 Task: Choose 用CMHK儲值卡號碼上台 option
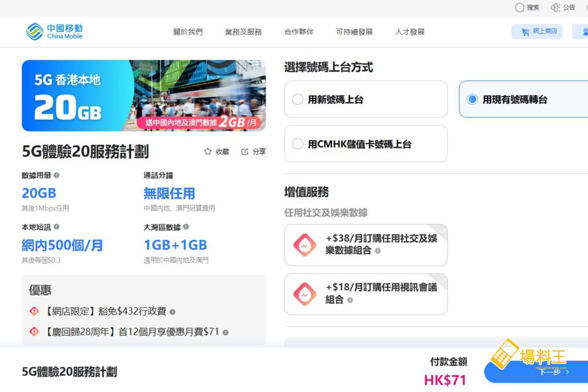coord(298,144)
